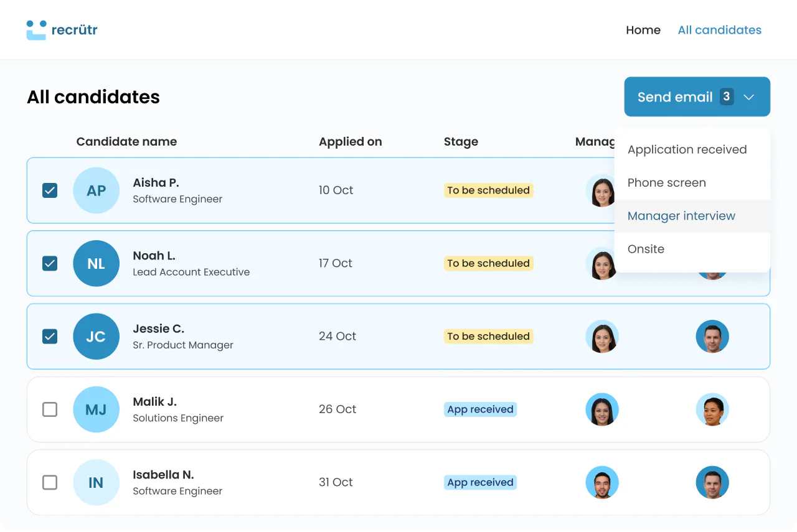The image size is (797, 532).
Task: Click the recrütr logo icon
Action: (36, 30)
